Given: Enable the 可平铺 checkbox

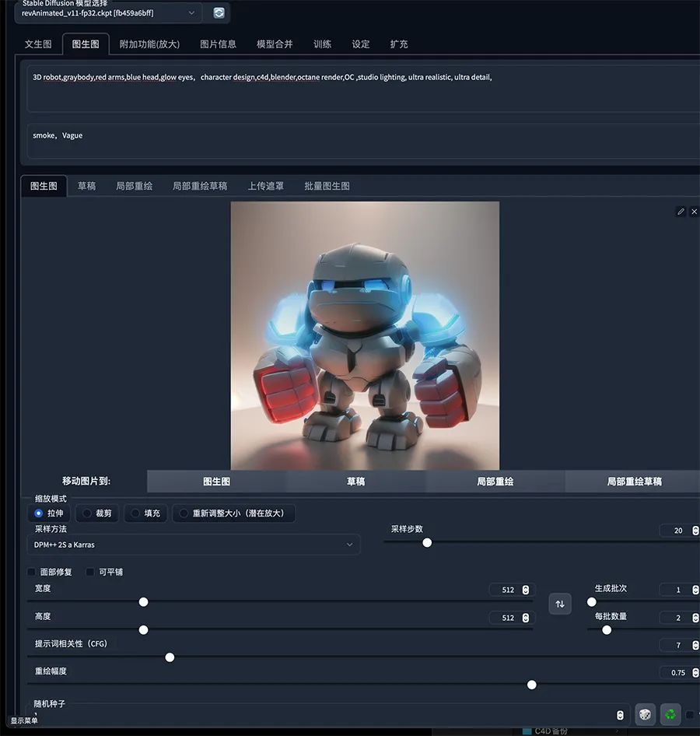Looking at the screenshot, I should point(90,572).
